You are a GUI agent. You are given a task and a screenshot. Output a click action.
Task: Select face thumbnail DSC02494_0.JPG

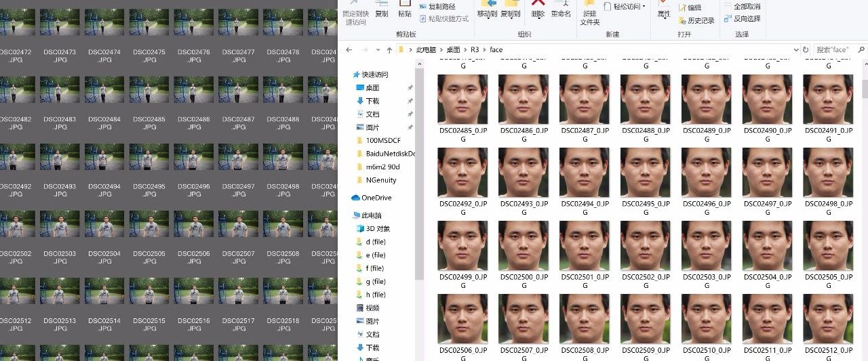tap(585, 173)
